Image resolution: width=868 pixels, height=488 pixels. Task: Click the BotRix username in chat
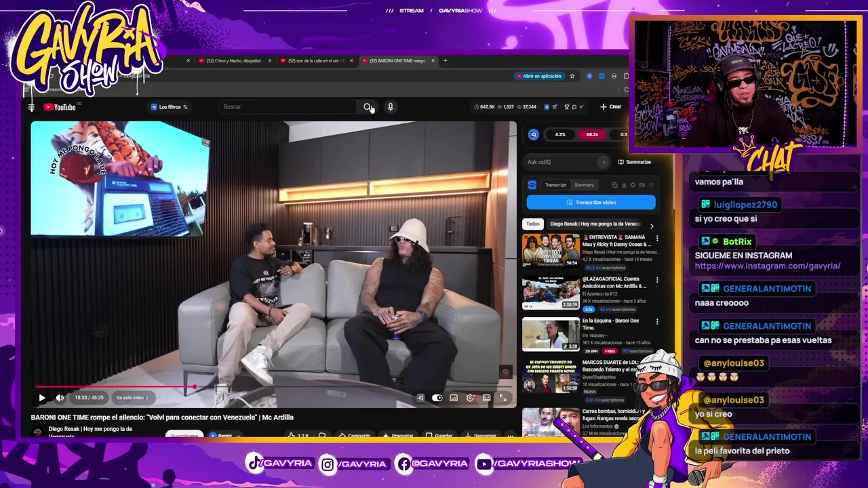737,241
